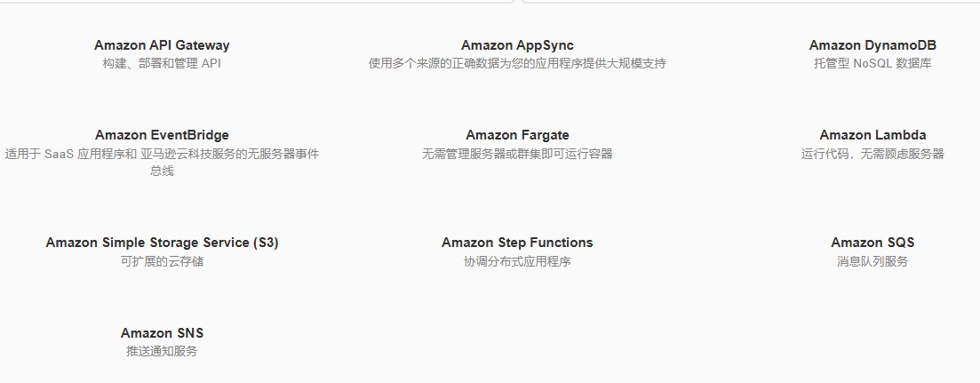Select the Amazon SQS heading
Viewport: 980px width, 383px height.
click(872, 243)
